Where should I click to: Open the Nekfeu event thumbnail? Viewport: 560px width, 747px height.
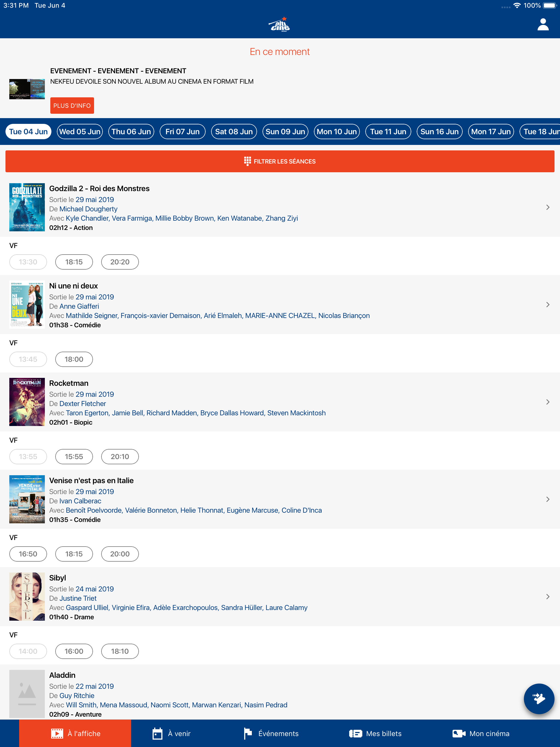[x=27, y=89]
